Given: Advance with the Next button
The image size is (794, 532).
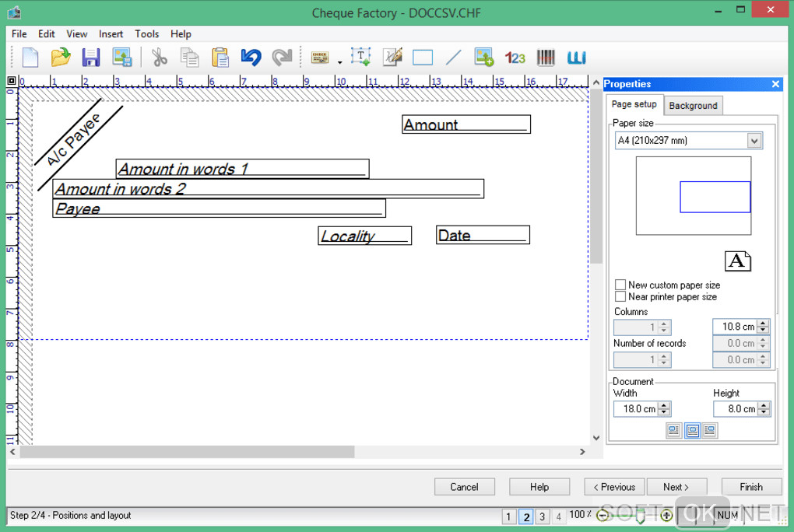Looking at the screenshot, I should click(676, 487).
